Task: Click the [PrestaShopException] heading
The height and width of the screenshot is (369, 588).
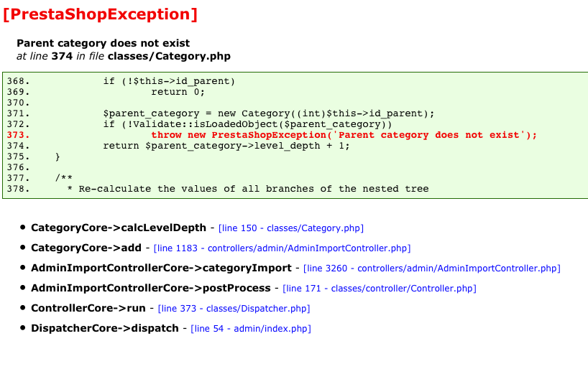Action: 100,14
